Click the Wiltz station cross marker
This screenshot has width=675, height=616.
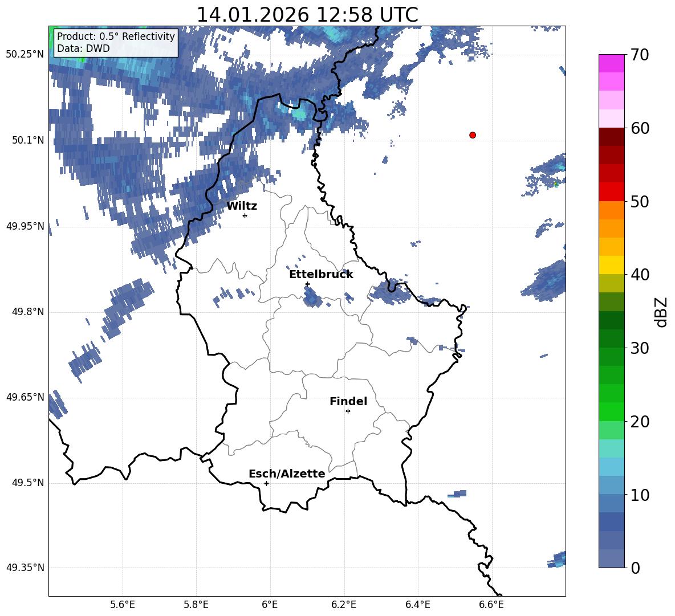tap(245, 215)
